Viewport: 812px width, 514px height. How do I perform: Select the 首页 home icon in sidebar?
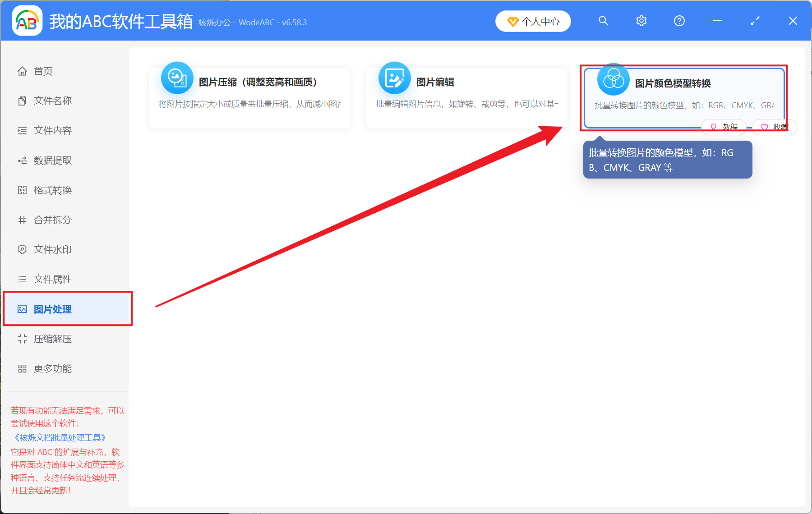(x=22, y=71)
